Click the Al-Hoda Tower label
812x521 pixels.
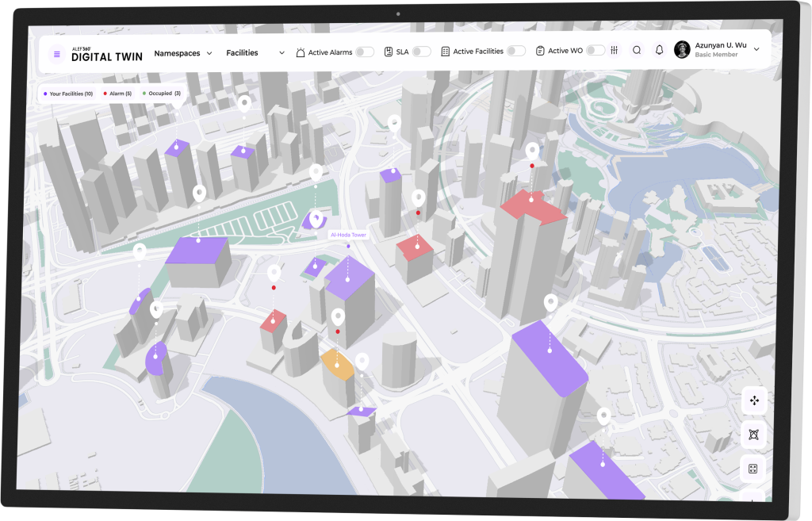pos(347,236)
